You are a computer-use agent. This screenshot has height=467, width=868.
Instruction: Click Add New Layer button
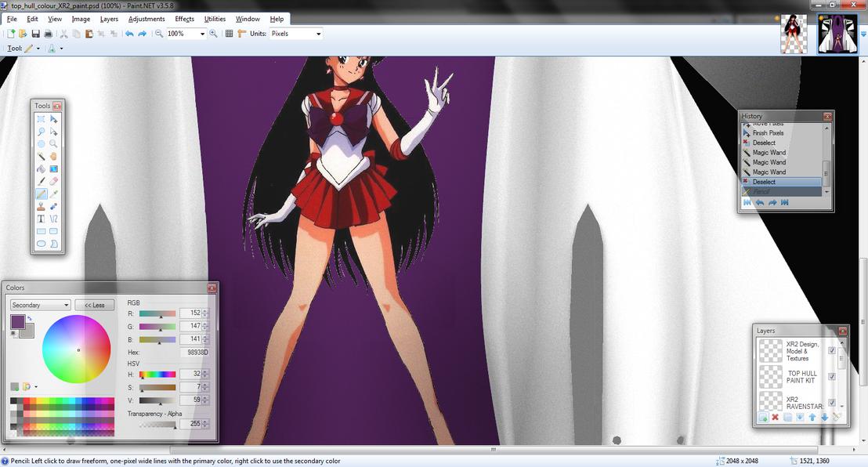coord(763,417)
